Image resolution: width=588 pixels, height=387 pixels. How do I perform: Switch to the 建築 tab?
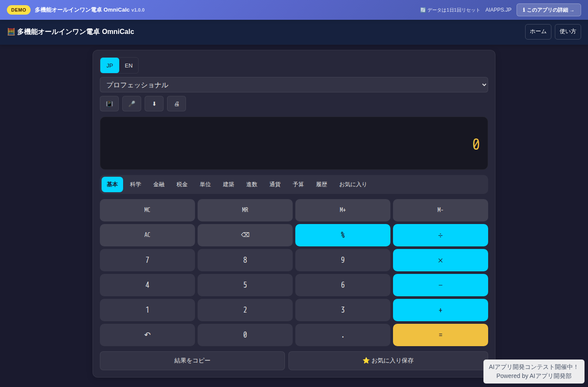coord(229,184)
